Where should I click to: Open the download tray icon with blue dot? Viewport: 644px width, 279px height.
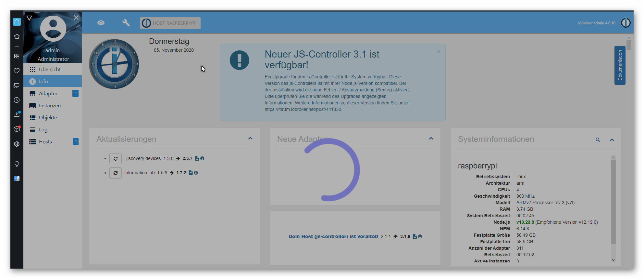tap(17, 114)
